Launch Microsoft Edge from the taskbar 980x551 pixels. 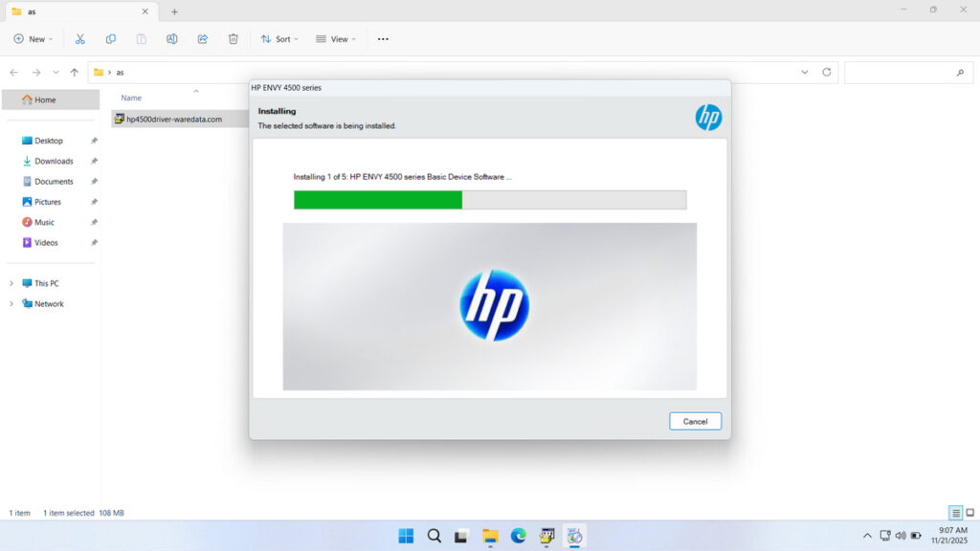[519, 536]
